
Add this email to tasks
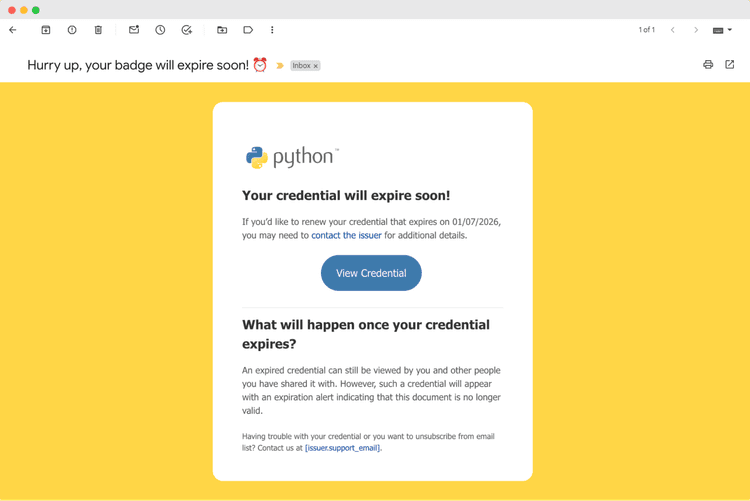pos(187,30)
